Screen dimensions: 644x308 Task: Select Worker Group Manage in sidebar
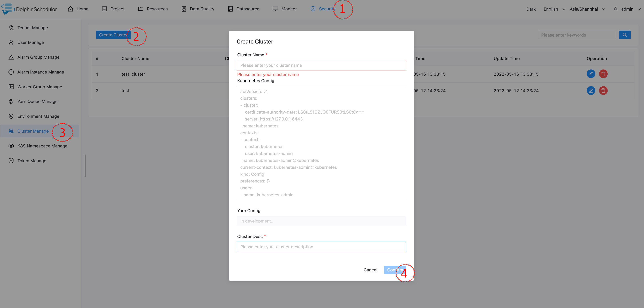(40, 87)
